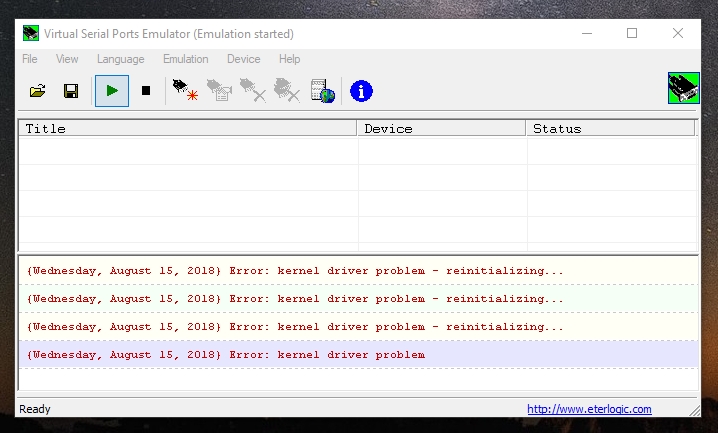This screenshot has height=433, width=718.
Task: Sort by the Title column header
Action: coord(188,129)
